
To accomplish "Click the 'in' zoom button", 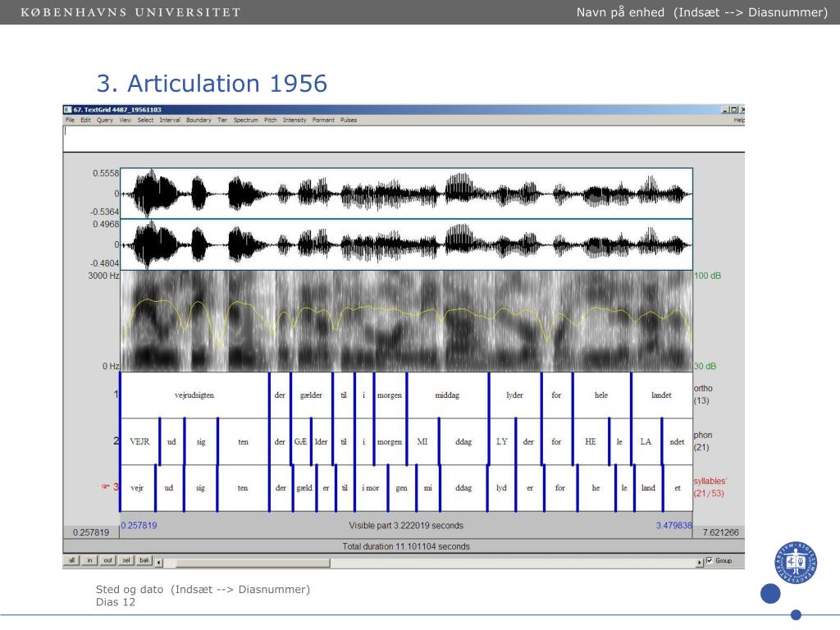I will 89,560.
